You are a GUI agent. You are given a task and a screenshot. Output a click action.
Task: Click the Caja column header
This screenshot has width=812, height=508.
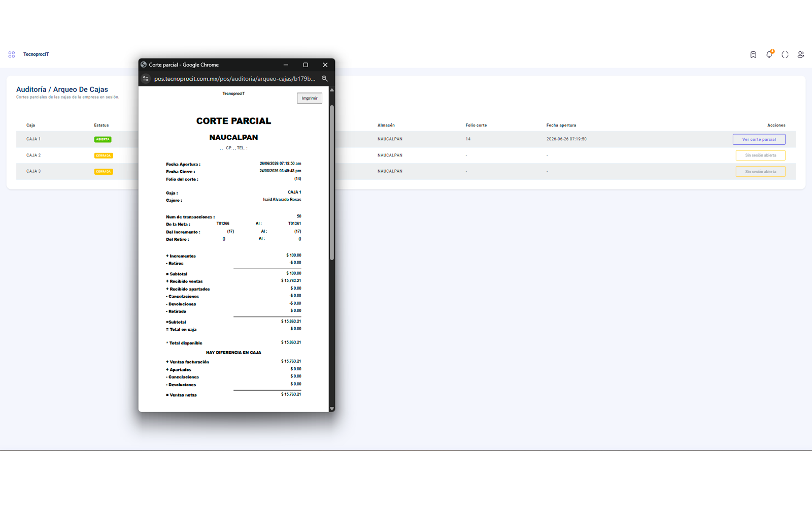pyautogui.click(x=30, y=125)
